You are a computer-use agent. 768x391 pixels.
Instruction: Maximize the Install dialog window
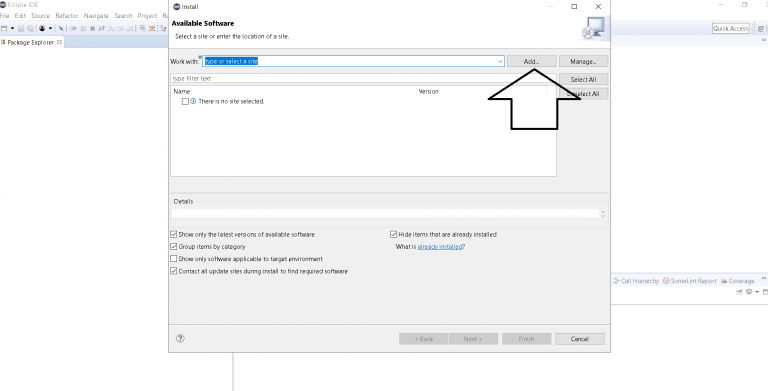coord(574,6)
